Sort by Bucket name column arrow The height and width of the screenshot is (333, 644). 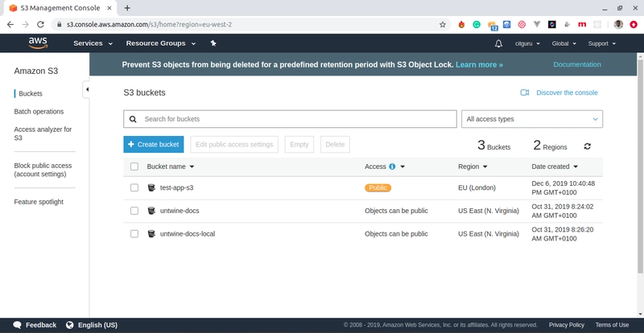[x=192, y=166]
